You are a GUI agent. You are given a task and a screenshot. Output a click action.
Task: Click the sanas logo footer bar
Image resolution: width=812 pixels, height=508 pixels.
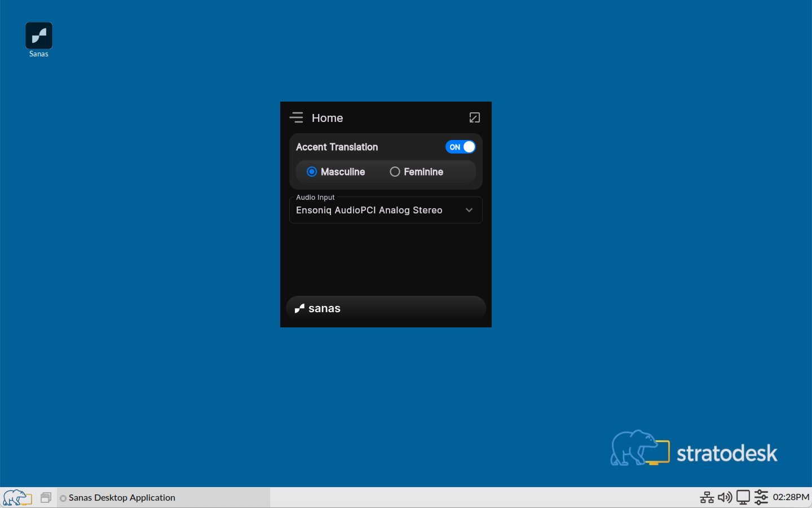(x=386, y=308)
